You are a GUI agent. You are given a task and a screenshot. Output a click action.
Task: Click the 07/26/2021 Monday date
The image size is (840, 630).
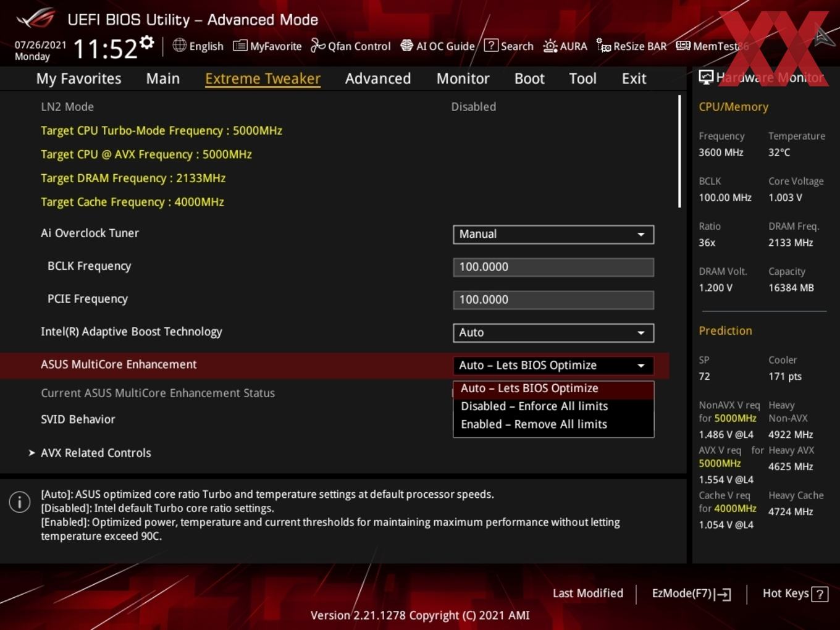coord(40,51)
